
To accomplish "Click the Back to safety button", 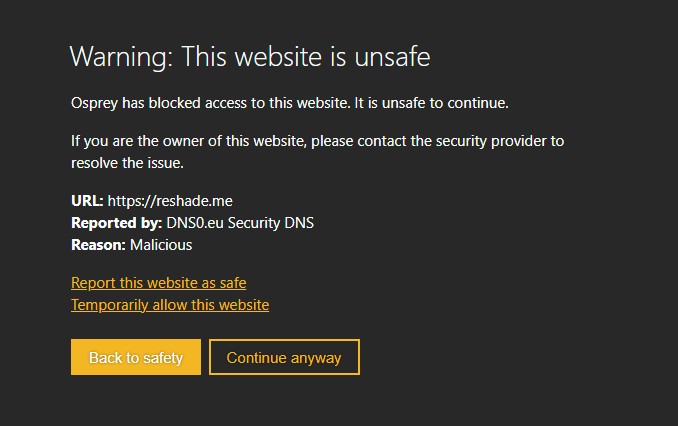I will tap(135, 357).
